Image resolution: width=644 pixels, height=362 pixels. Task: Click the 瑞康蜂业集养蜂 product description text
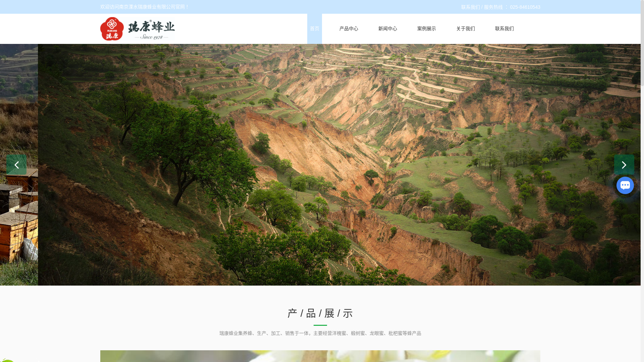[320, 333]
